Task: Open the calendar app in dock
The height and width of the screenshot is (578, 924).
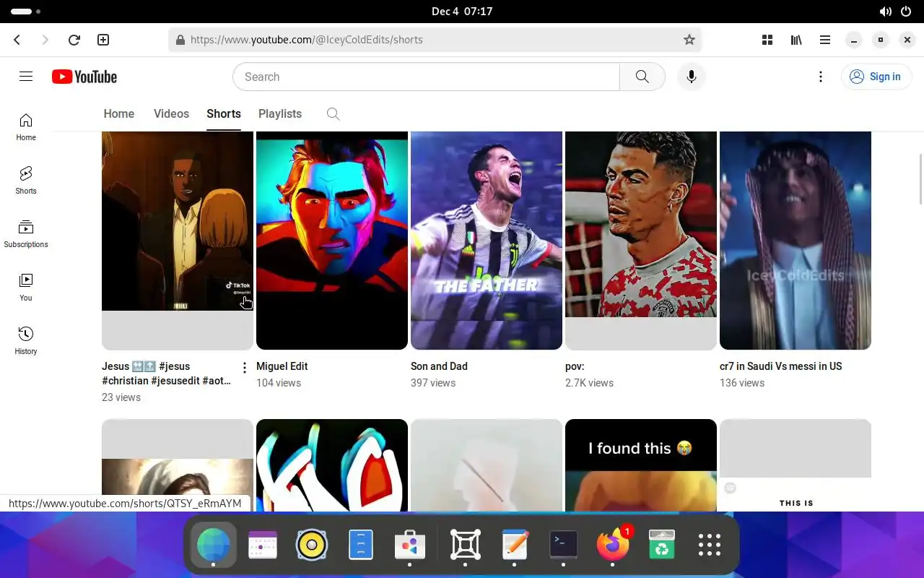Action: [x=263, y=545]
